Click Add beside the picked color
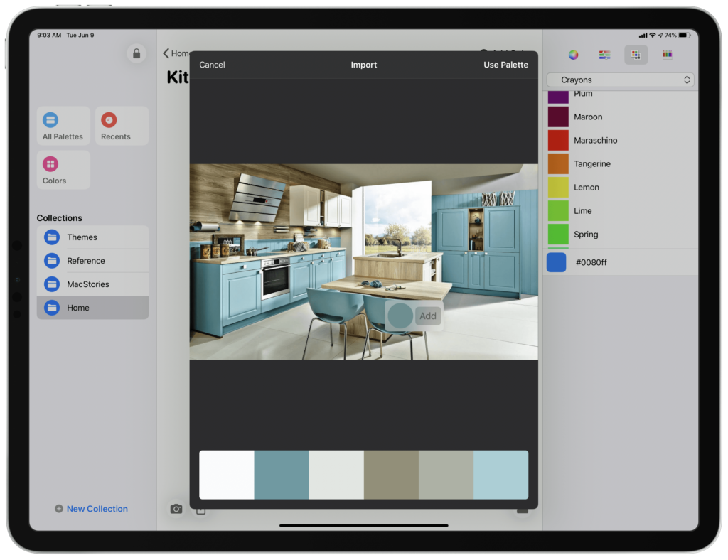The width and height of the screenshot is (728, 560). tap(427, 316)
